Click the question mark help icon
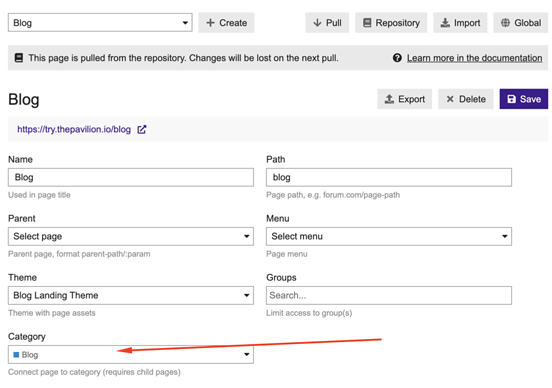This screenshot has width=552, height=388. tap(397, 58)
